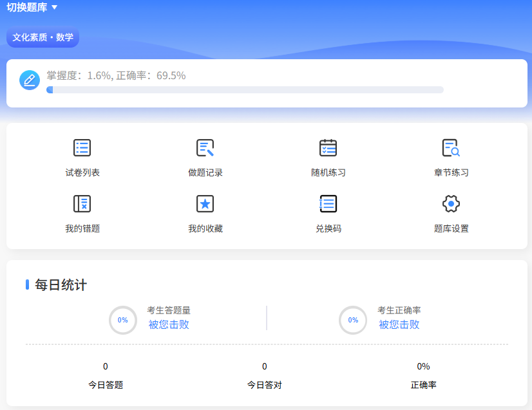This screenshot has height=410, width=532.
Task: Click the 掌握度 mastery progress bar
Action: [245, 90]
